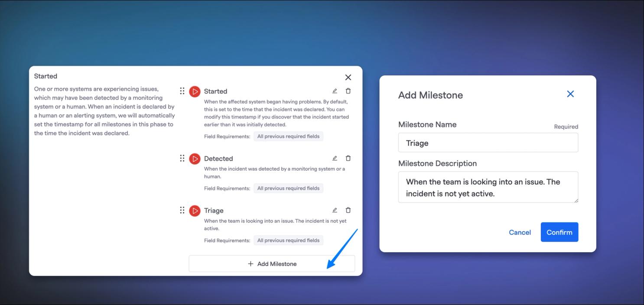The image size is (644, 305).
Task: Click field requirements tag under Started milestone
Action: 288,136
